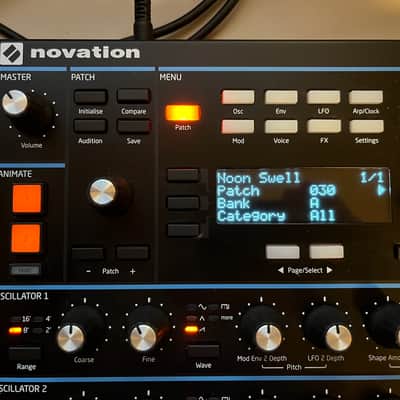Hit the Initialise patch button
Viewport: 400px width, 400px height.
[x=90, y=97]
